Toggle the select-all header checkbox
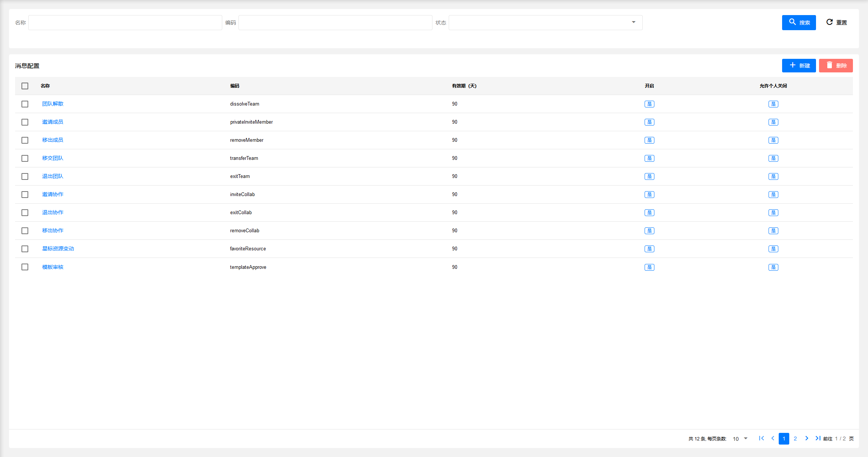 tap(25, 86)
